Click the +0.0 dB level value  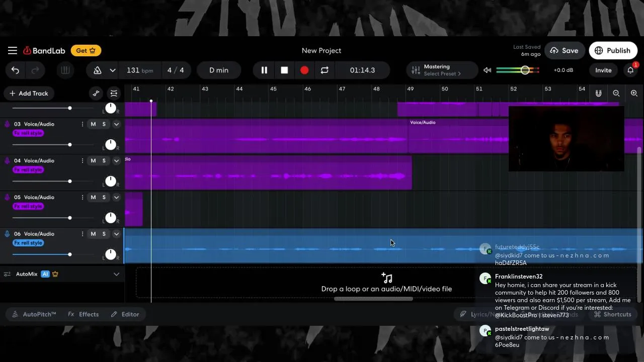point(563,70)
